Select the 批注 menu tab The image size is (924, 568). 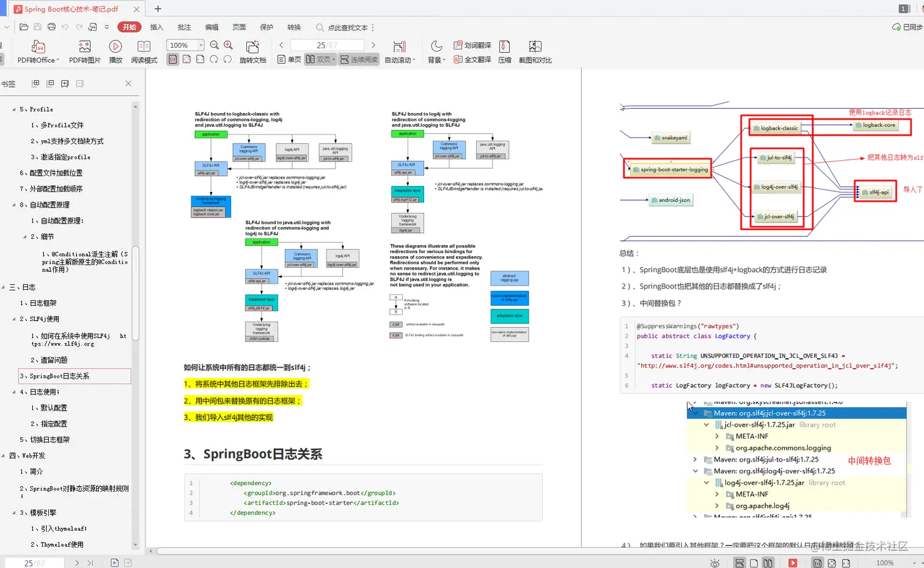tap(184, 27)
